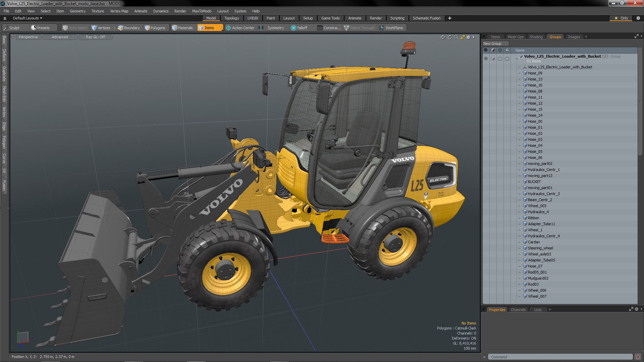Click the Vertices selection mode icon
Screen dimensions: 644x362
pyautogui.click(x=94, y=28)
